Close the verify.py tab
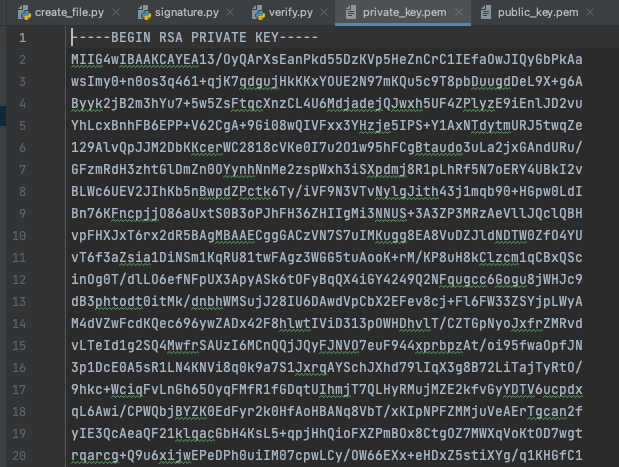 click(324, 13)
